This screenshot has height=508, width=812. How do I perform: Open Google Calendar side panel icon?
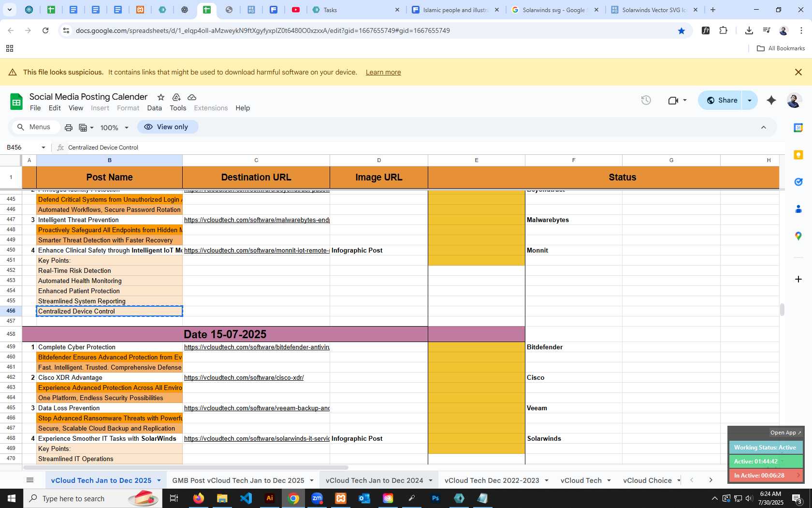coord(798,127)
